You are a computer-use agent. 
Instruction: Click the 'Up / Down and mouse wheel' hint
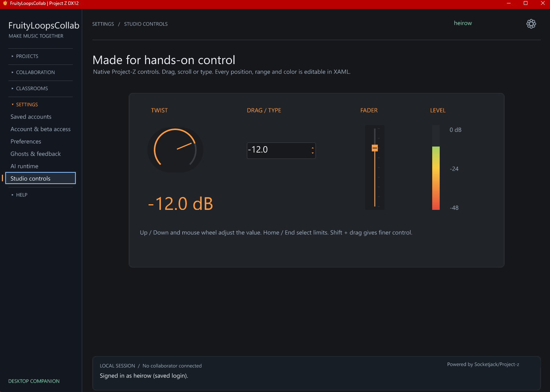pyautogui.click(x=276, y=233)
